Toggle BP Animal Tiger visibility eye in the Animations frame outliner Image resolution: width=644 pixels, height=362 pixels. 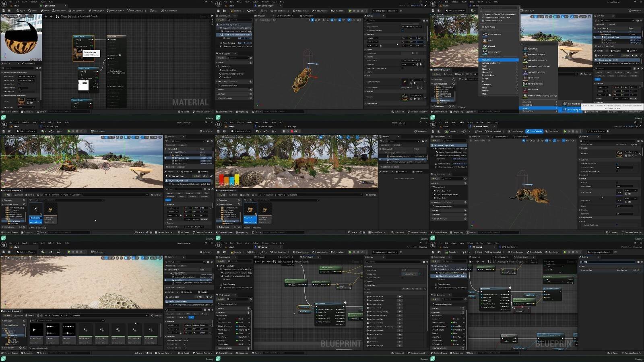[165, 158]
